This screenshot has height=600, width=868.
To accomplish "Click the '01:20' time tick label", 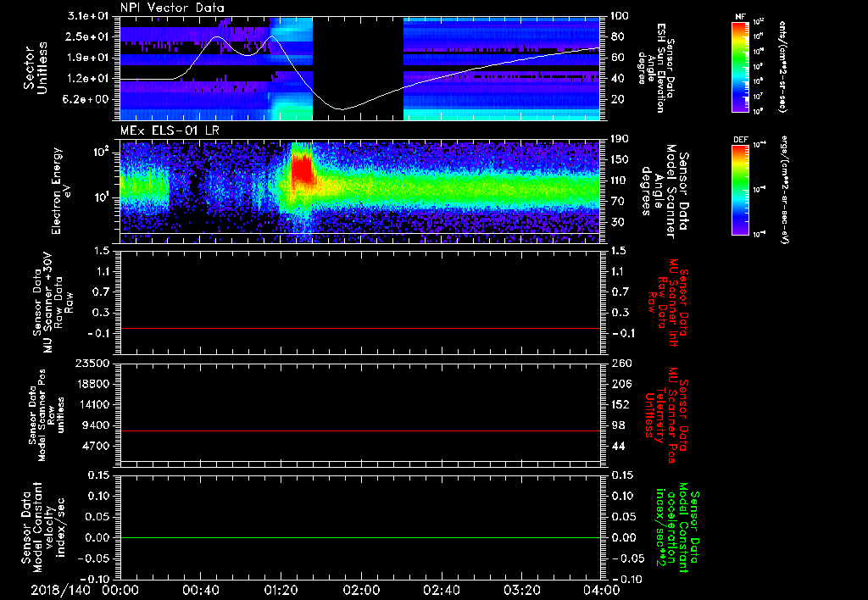I will click(281, 590).
